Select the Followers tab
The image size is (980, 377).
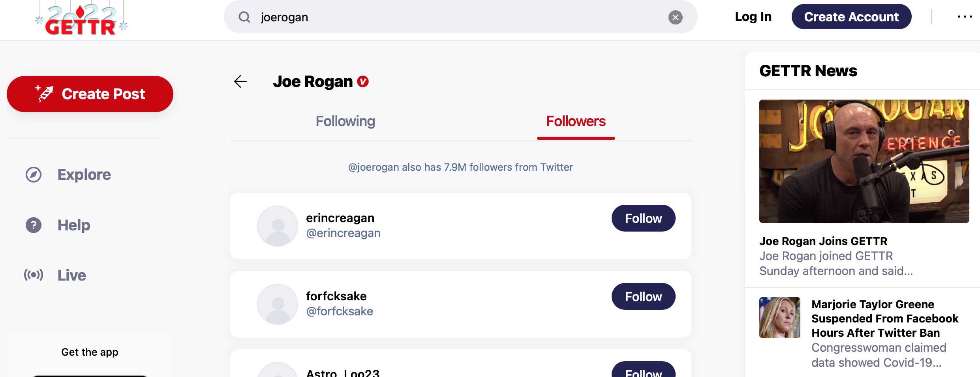(x=576, y=121)
